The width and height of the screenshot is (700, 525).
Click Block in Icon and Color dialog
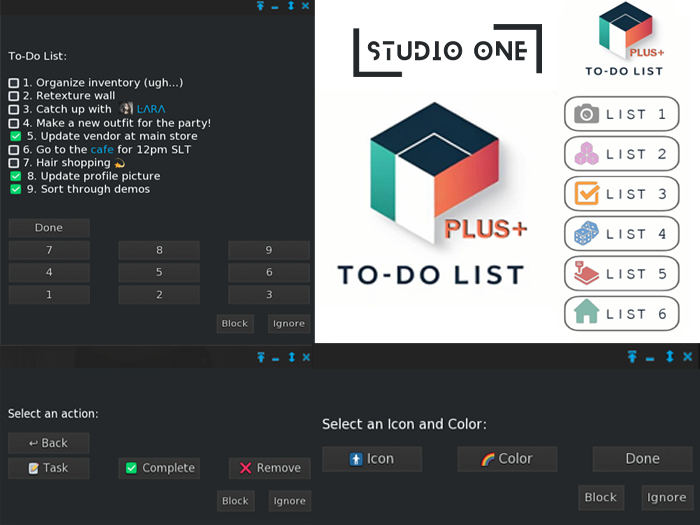601,497
